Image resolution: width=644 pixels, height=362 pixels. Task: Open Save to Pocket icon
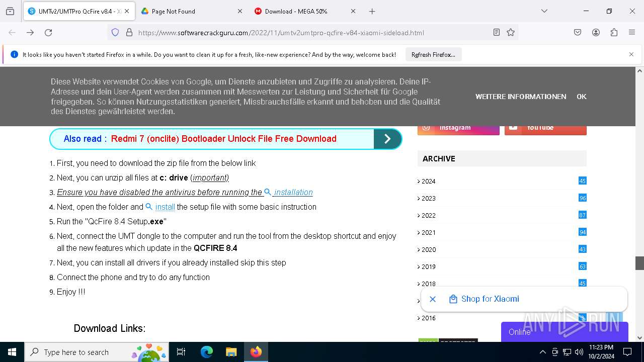coord(578,32)
